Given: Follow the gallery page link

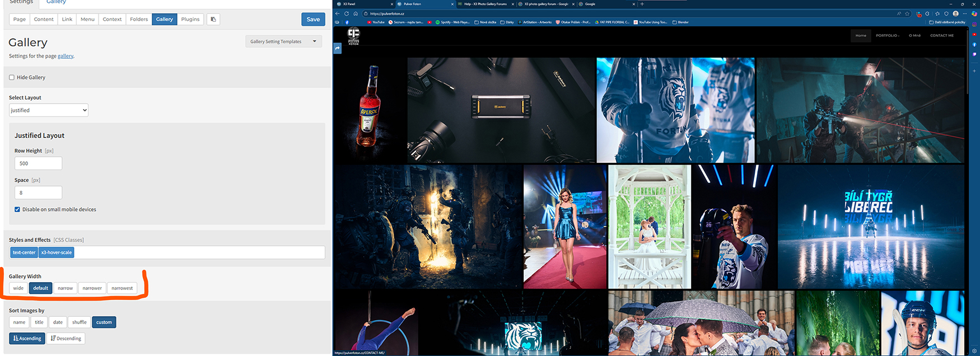Looking at the screenshot, I should [x=66, y=56].
